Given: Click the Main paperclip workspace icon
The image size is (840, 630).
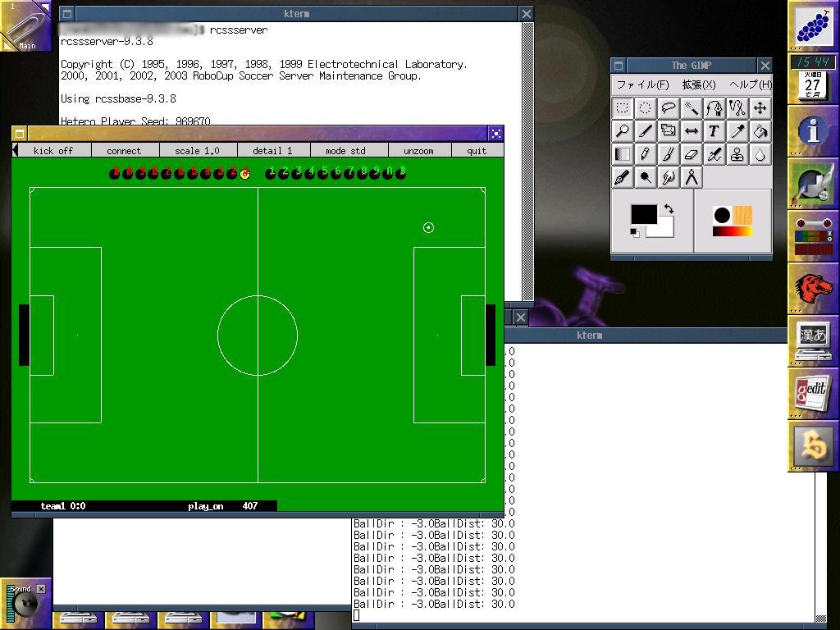Looking at the screenshot, I should pos(25,25).
